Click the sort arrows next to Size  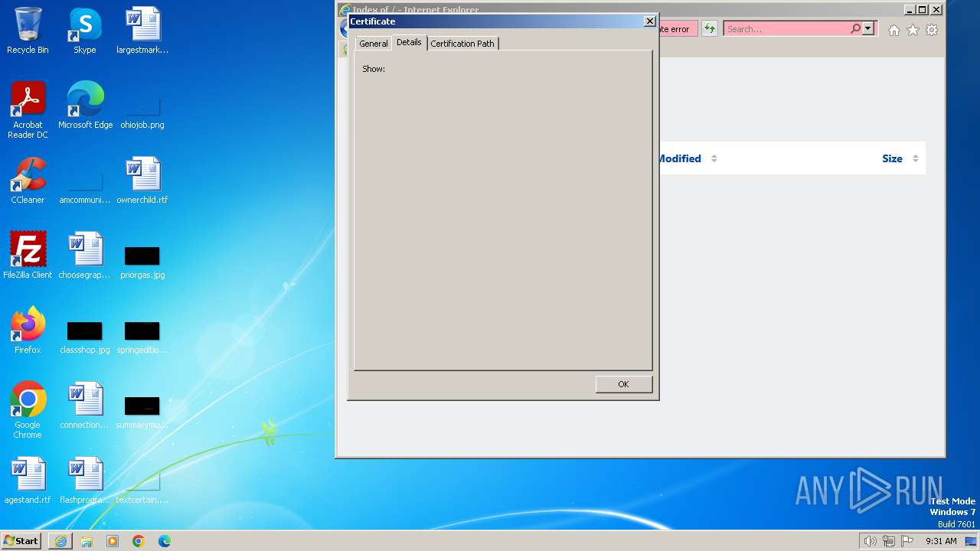(x=915, y=158)
